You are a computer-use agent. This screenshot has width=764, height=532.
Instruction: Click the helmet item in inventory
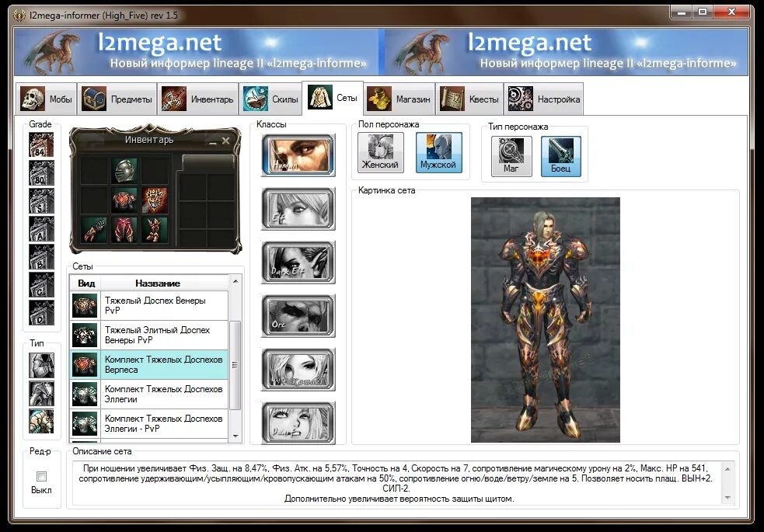point(124,170)
